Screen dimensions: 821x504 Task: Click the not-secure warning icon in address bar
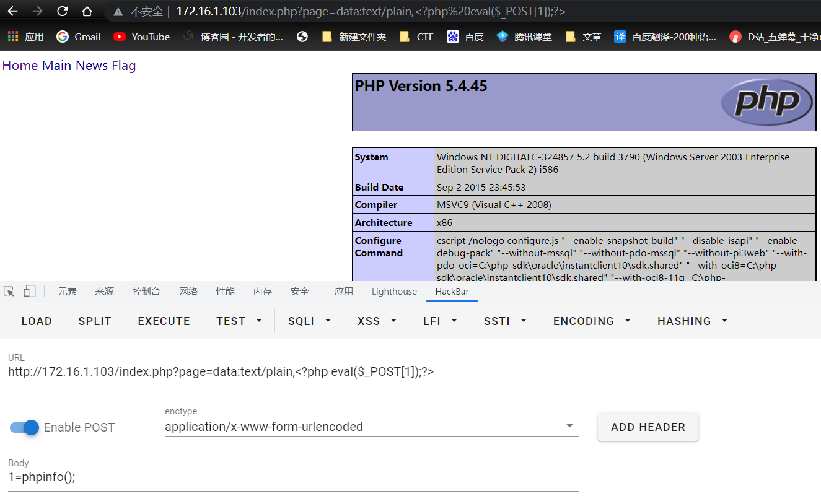[x=118, y=12]
